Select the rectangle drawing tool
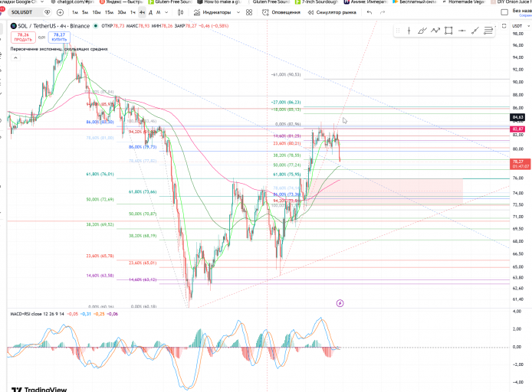 448,31
